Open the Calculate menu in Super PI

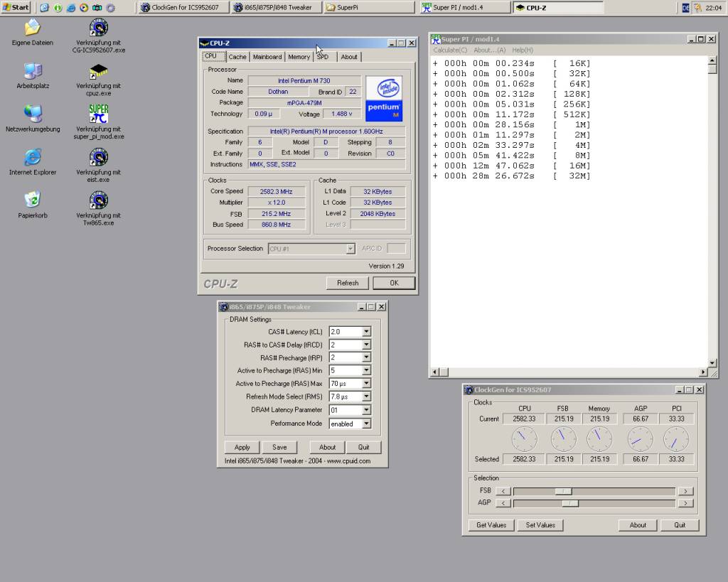451,50
